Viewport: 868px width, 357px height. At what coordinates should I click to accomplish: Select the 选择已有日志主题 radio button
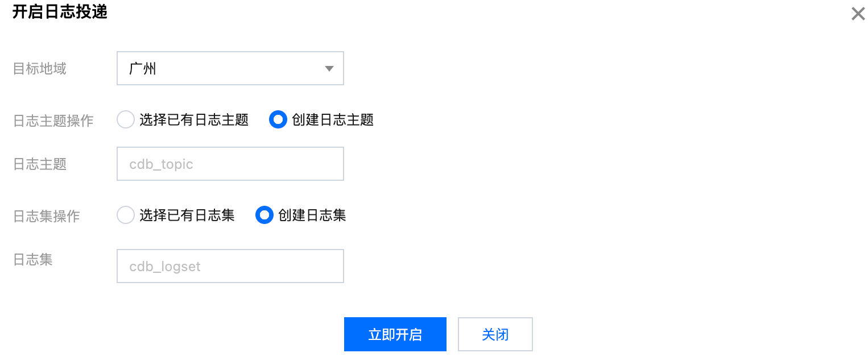click(125, 120)
